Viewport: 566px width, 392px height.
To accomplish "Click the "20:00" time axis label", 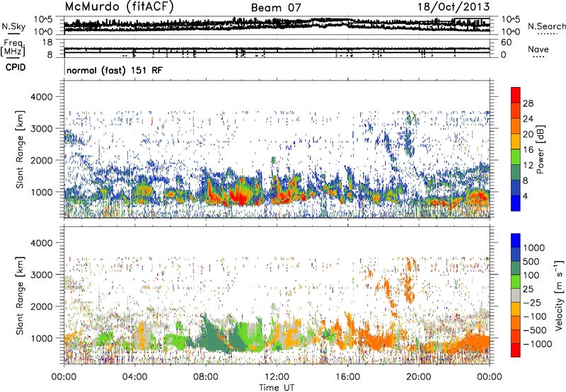I will point(418,377).
